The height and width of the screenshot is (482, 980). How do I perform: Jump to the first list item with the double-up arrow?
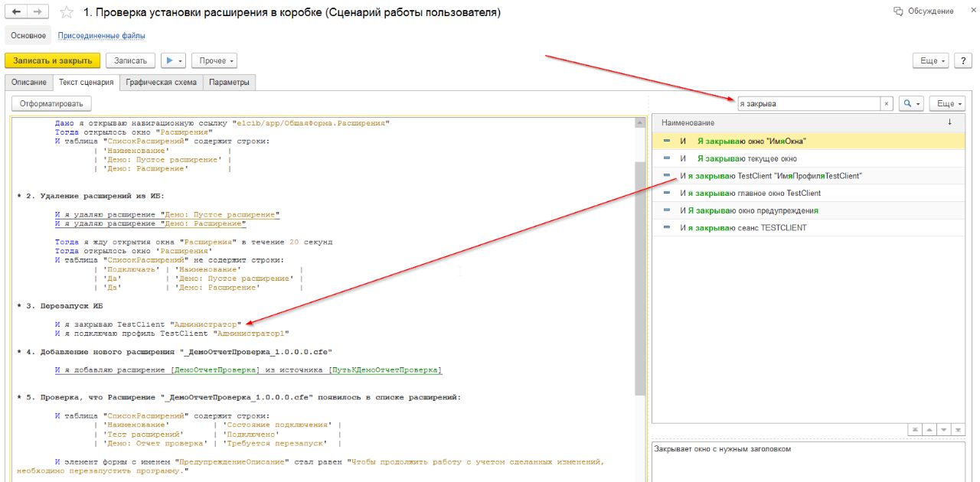[914, 430]
